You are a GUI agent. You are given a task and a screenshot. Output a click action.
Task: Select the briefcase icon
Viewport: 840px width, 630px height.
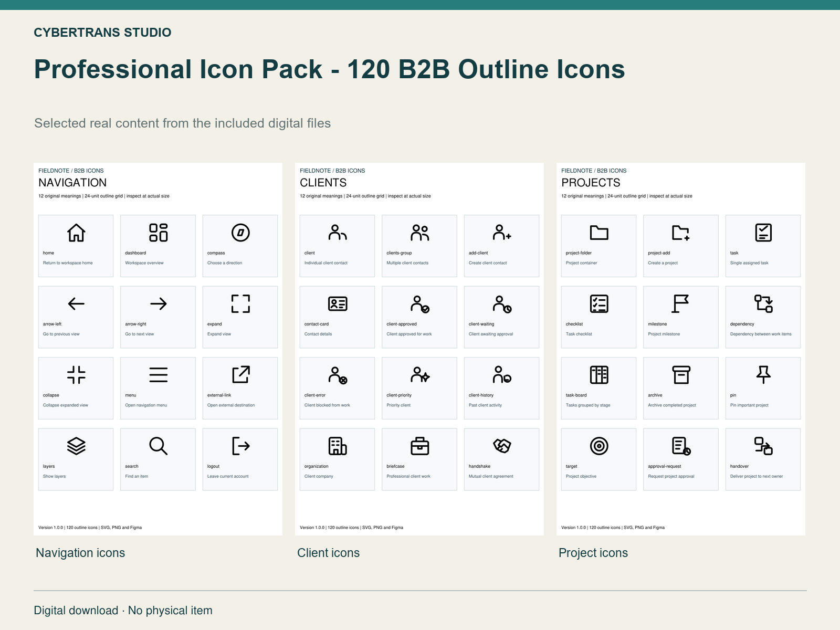coord(419,446)
